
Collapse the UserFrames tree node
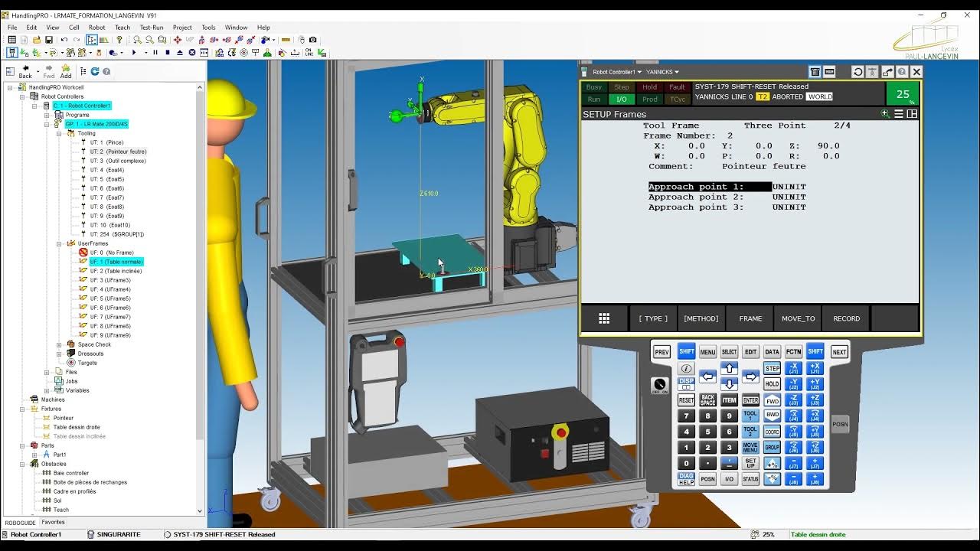pyautogui.click(x=59, y=243)
